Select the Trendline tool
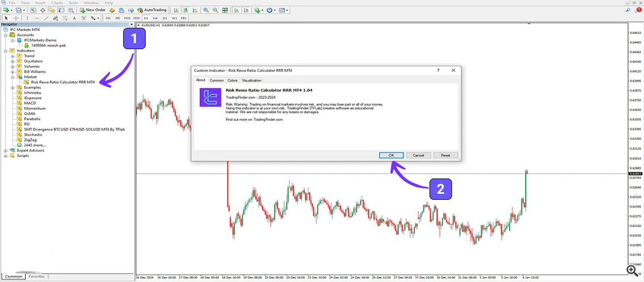The image size is (644, 282). point(46,18)
